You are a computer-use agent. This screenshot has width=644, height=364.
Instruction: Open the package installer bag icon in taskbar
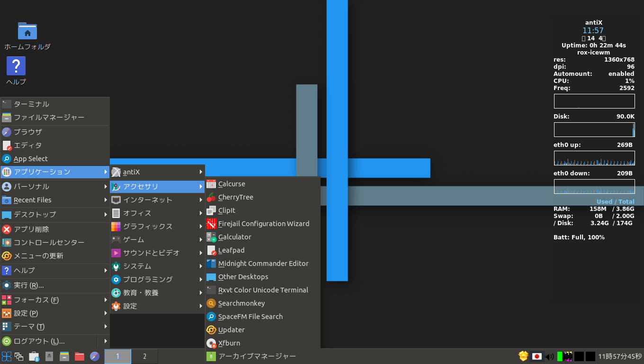34,356
